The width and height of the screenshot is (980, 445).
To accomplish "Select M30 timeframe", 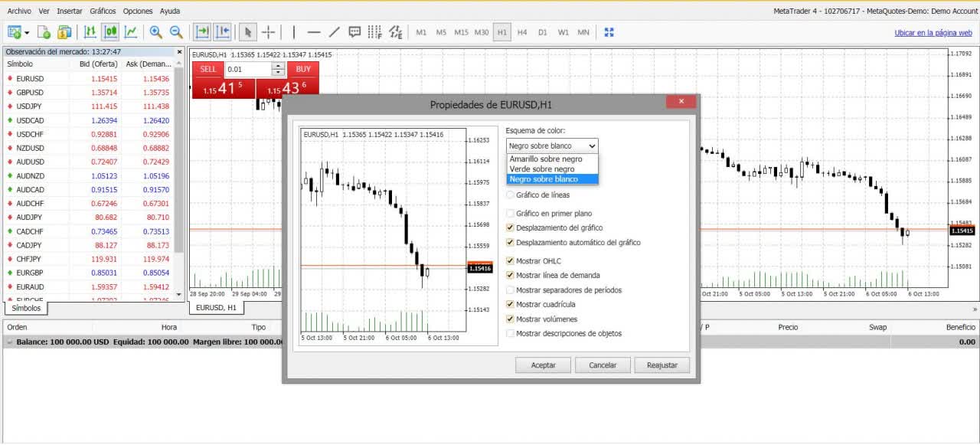I will 482,32.
